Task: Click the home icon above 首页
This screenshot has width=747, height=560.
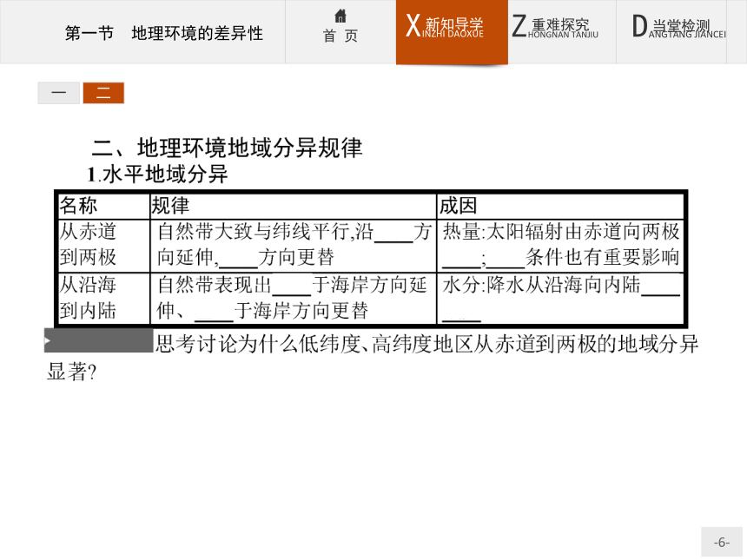Action: pyautogui.click(x=340, y=16)
